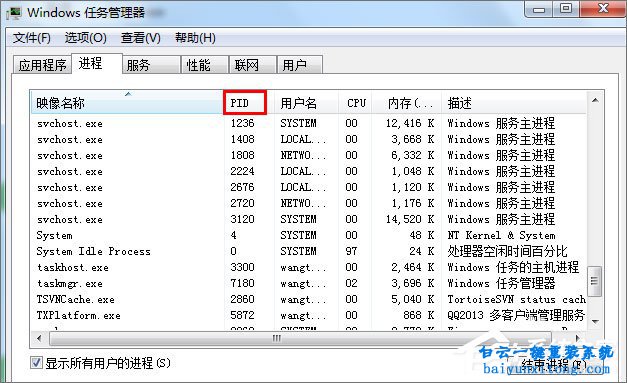Select the TXPlatform.exe process
Screen dimensions: 627x383
pos(78,315)
